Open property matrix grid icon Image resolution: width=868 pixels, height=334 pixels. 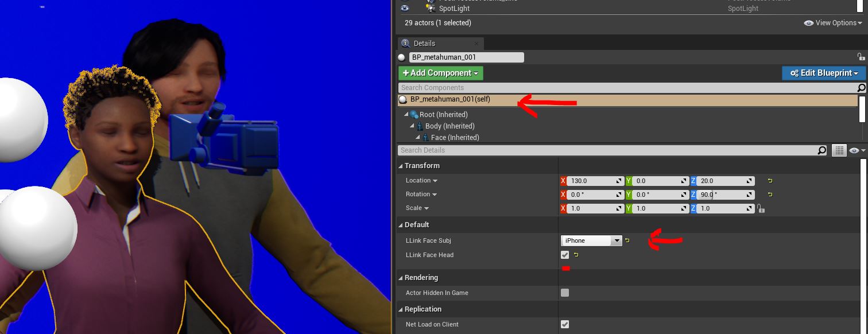839,150
